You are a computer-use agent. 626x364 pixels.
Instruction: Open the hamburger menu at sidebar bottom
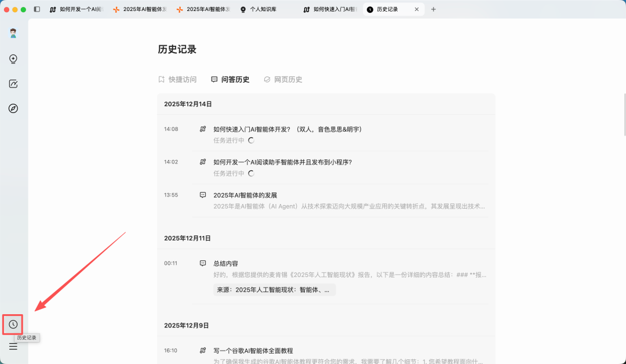13,347
